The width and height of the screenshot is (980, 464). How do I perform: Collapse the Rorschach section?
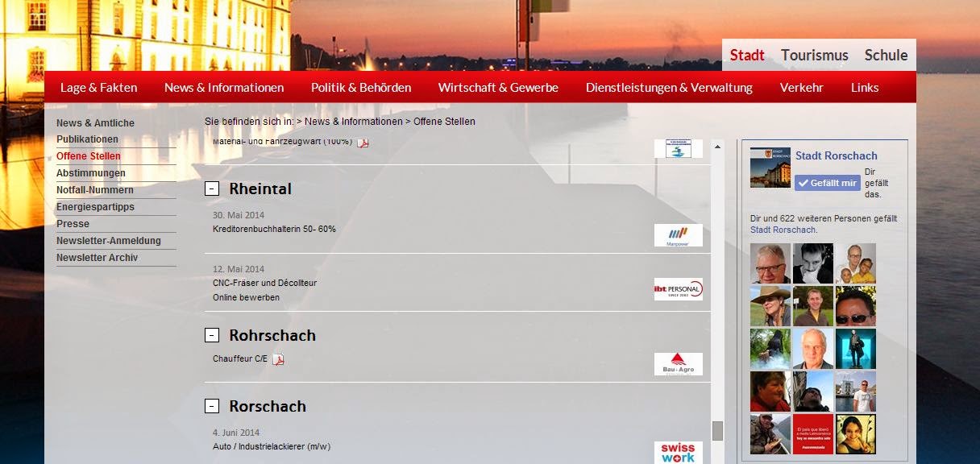click(x=212, y=406)
